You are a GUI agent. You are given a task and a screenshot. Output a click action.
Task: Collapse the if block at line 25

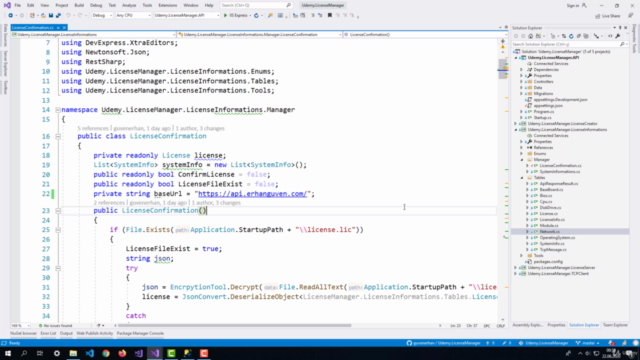click(x=58, y=230)
